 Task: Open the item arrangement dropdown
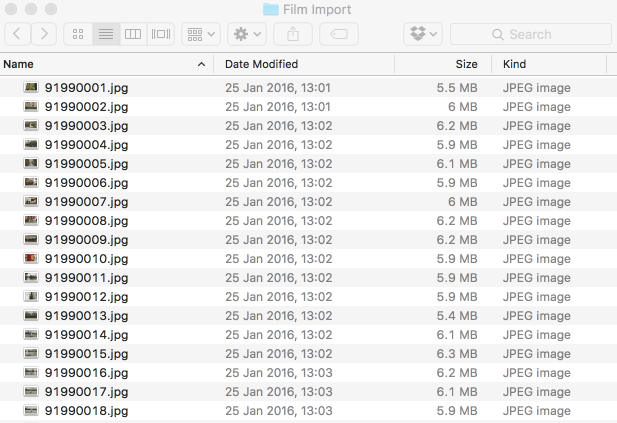click(201, 34)
